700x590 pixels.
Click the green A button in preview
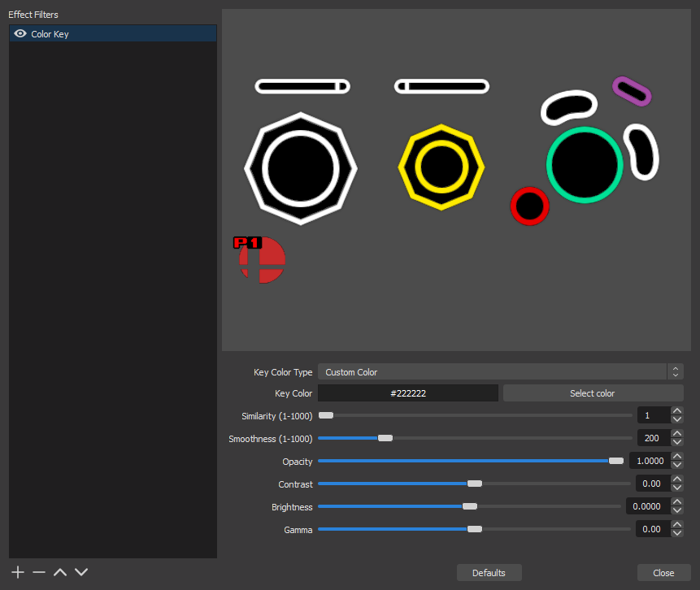[585, 165]
